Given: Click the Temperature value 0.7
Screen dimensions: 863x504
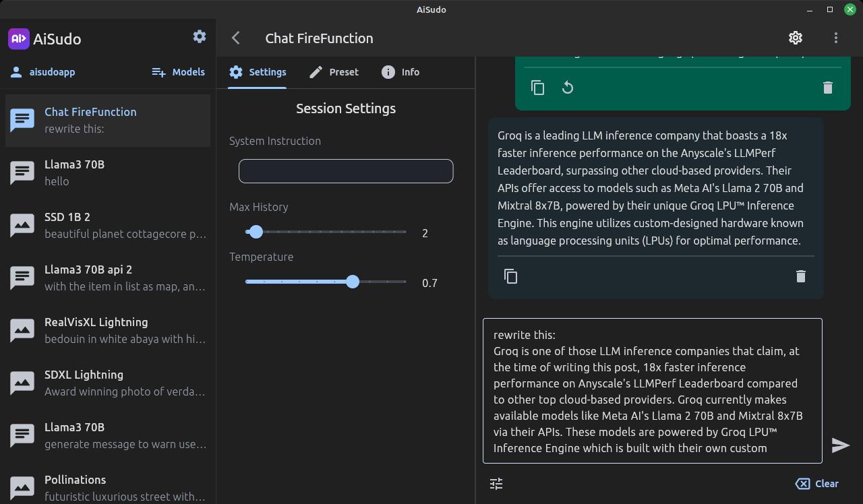Looking at the screenshot, I should (429, 283).
